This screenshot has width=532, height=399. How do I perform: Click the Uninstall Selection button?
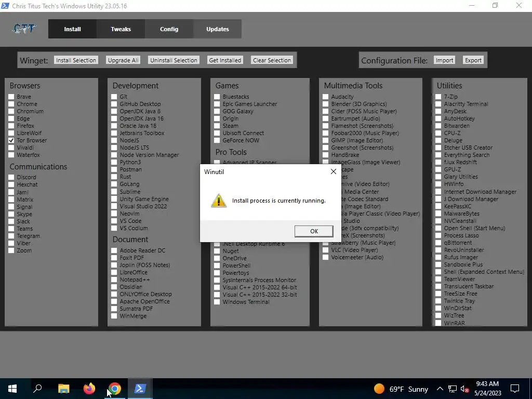174,60
